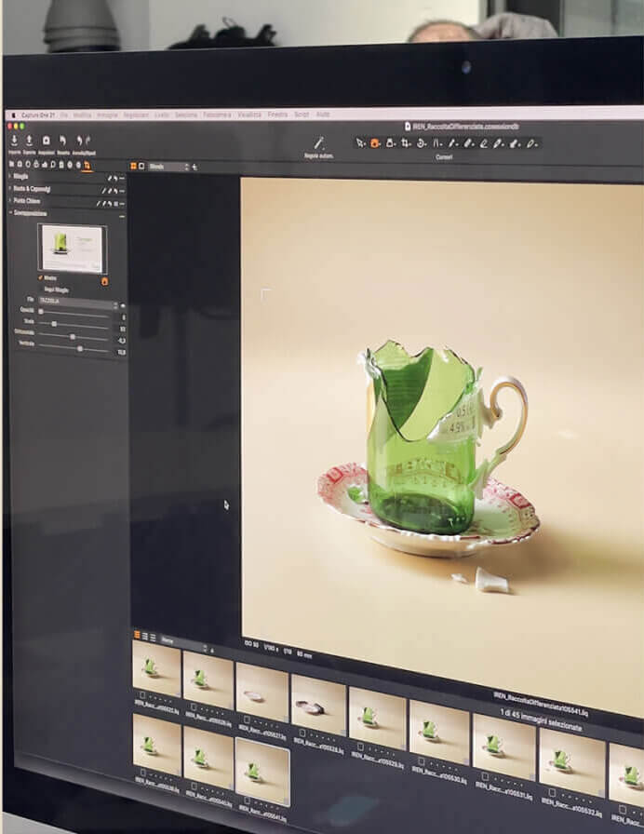The width and height of the screenshot is (644, 834).
Task: Click the plus icon next to Sfondo
Action: click(195, 167)
